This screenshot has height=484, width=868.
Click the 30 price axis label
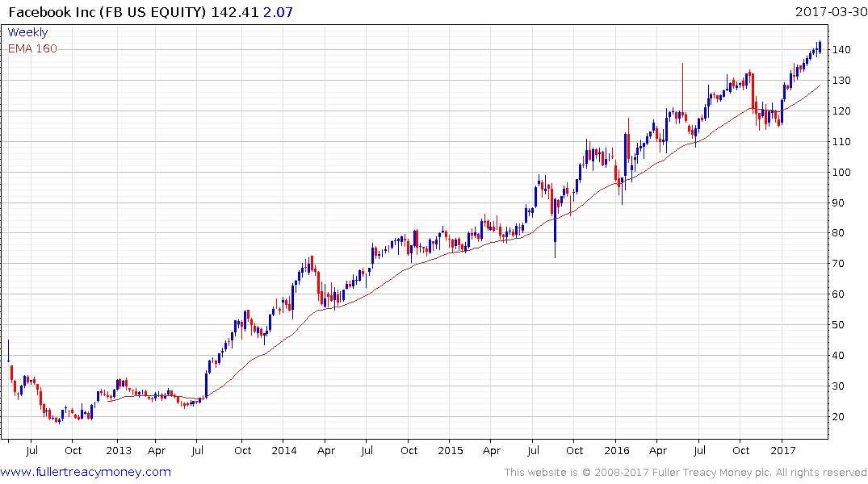pyautogui.click(x=838, y=386)
